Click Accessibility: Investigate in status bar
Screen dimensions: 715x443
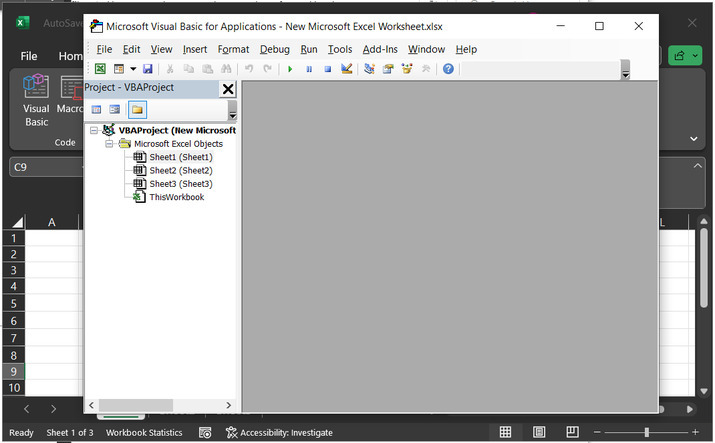tap(279, 433)
